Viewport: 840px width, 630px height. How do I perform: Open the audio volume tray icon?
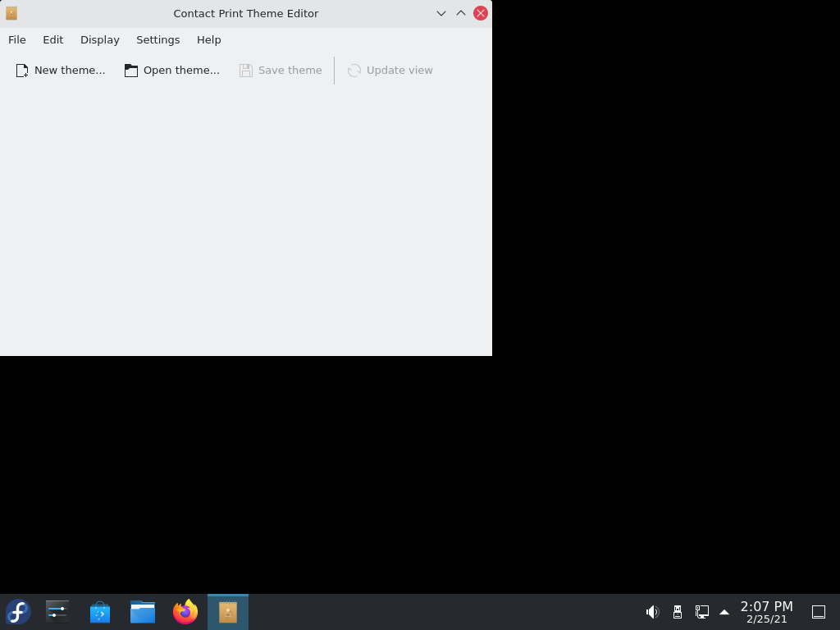[x=652, y=612]
